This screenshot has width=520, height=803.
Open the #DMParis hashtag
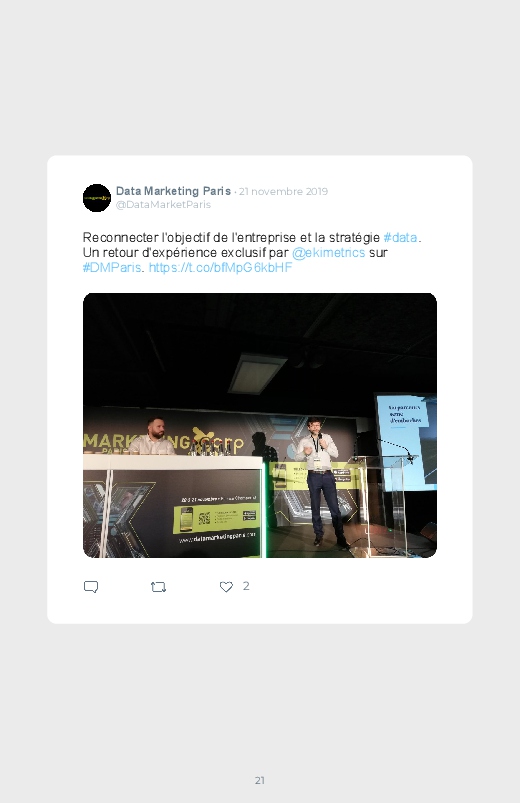pos(112,267)
